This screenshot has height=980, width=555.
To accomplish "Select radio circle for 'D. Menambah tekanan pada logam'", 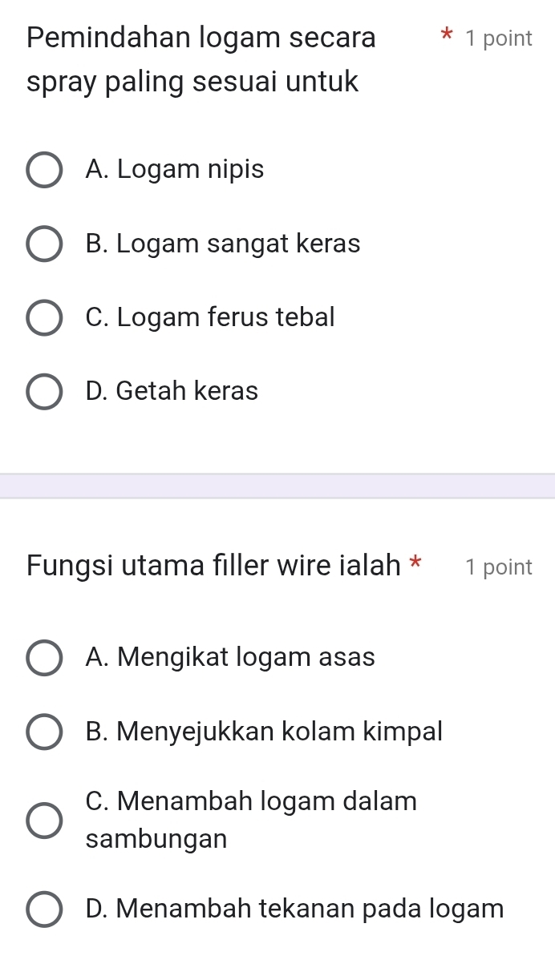I will (x=44, y=909).
